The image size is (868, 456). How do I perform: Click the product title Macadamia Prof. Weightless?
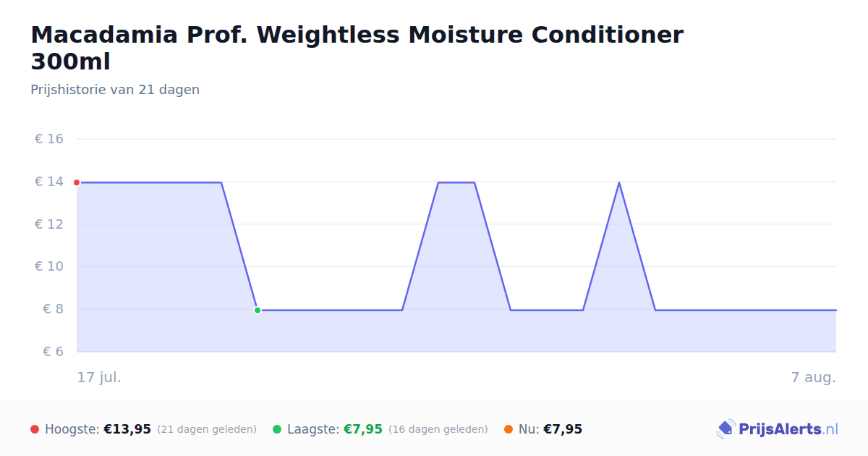click(357, 48)
